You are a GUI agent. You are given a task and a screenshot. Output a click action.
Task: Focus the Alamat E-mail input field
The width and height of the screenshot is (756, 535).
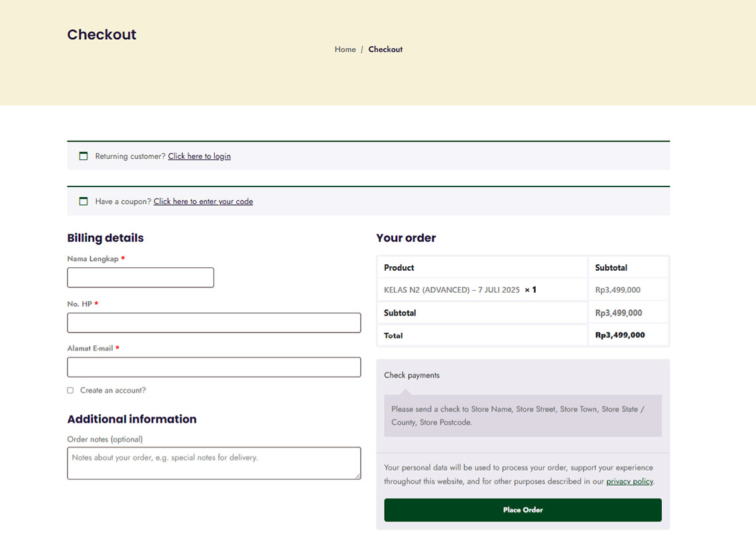(214, 367)
